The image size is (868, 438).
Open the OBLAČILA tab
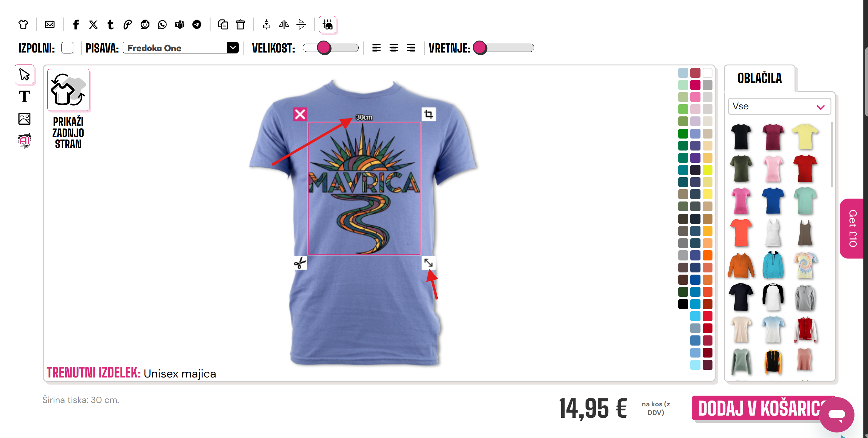(x=759, y=78)
